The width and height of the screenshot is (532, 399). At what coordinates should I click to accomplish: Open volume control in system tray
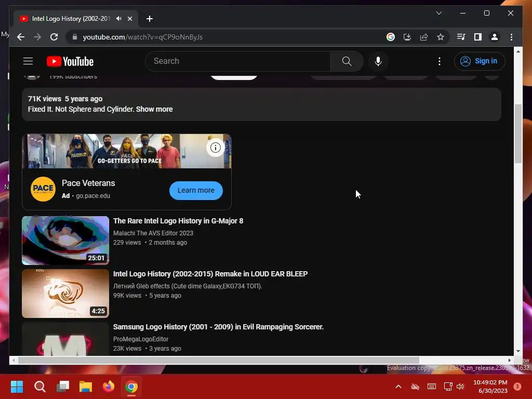(x=460, y=387)
